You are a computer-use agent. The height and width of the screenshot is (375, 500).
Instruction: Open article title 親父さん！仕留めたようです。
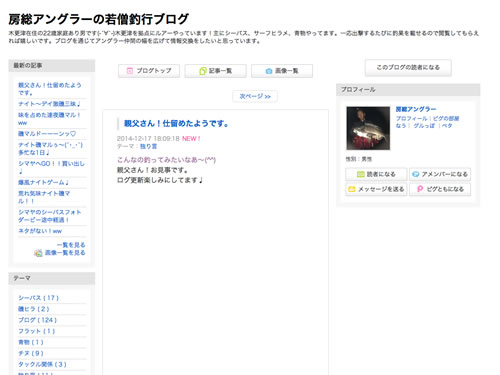tap(176, 123)
